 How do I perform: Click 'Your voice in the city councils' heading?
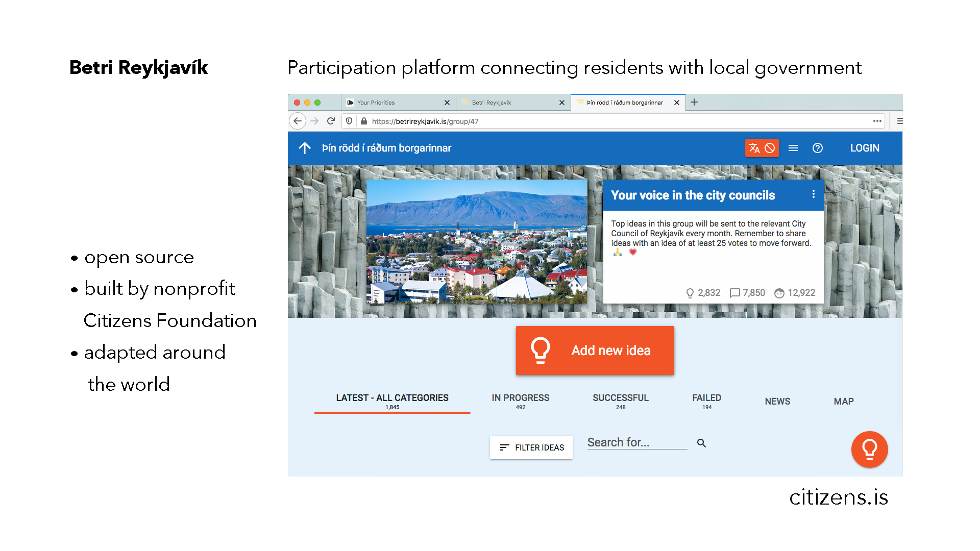693,195
